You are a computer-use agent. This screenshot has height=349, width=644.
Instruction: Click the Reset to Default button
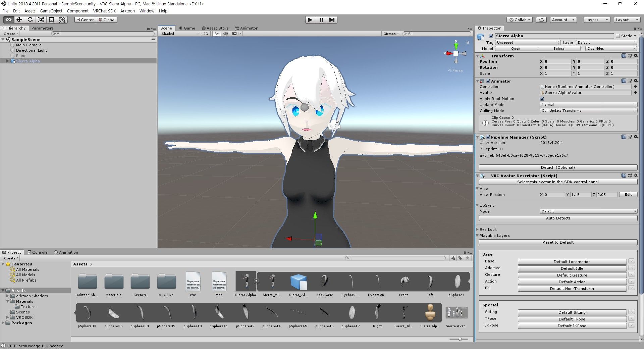coord(558,242)
